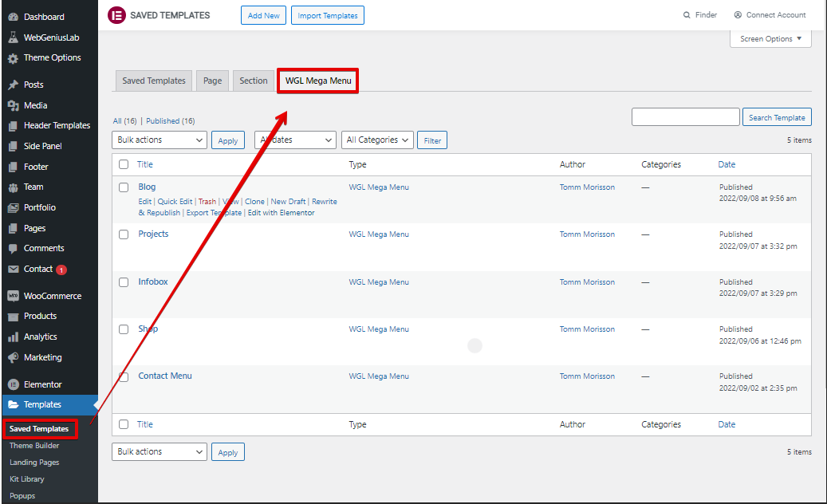Viewport: 827px width, 504px height.
Task: Click the Elementor logo in header
Action: [116, 15]
